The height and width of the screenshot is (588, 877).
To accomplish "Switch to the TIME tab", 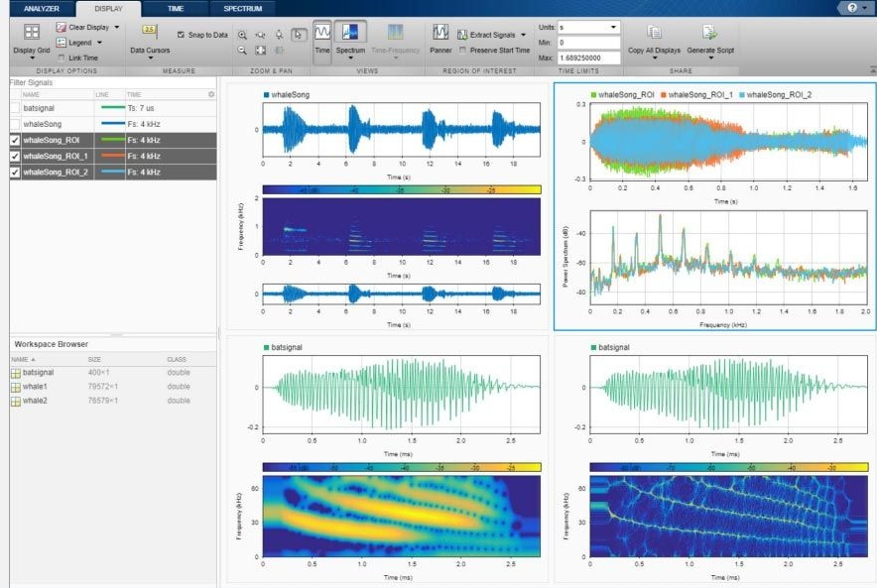I will [176, 8].
